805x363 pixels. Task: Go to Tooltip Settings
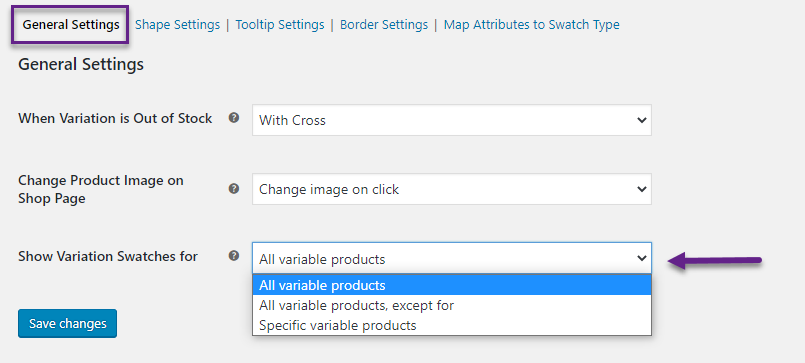tap(280, 25)
